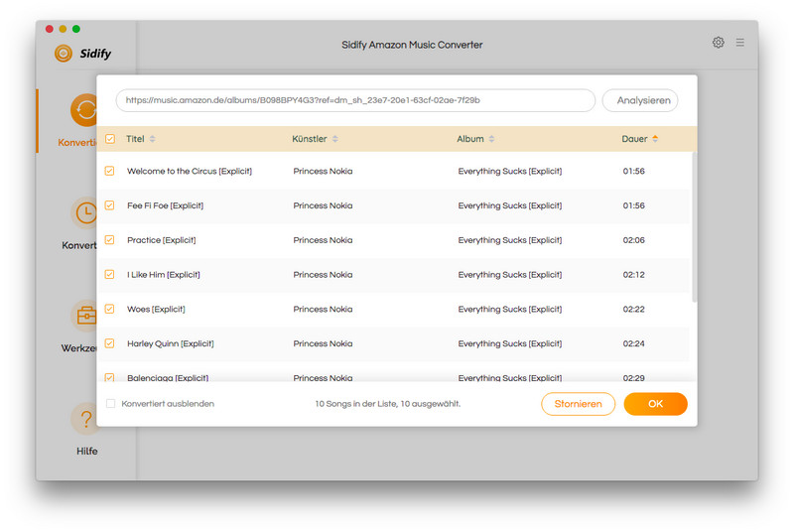Click title 'Woes [Explicit]'
The image size is (794, 532).
click(x=156, y=309)
